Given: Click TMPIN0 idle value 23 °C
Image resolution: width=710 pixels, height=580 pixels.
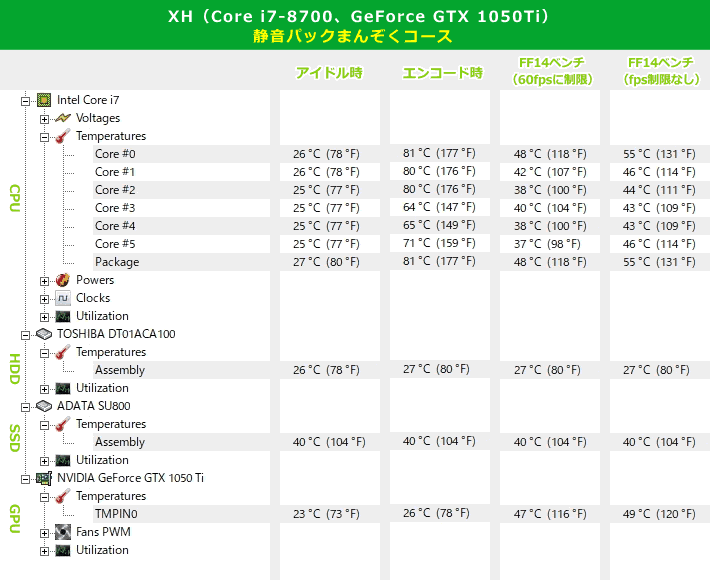Looking at the screenshot, I should [326, 514].
